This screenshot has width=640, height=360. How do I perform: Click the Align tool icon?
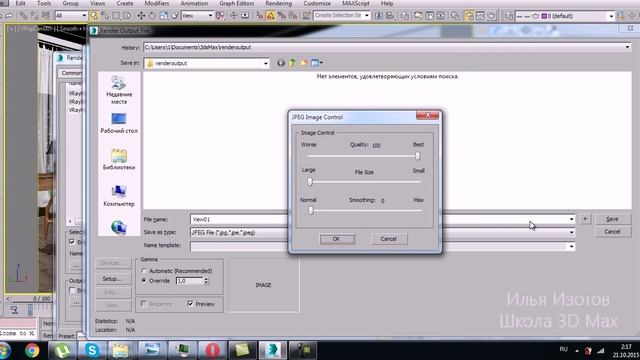point(391,16)
